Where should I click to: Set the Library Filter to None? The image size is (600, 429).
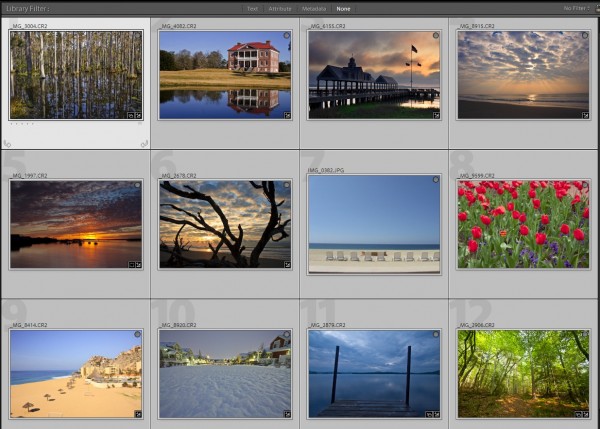[x=343, y=8]
